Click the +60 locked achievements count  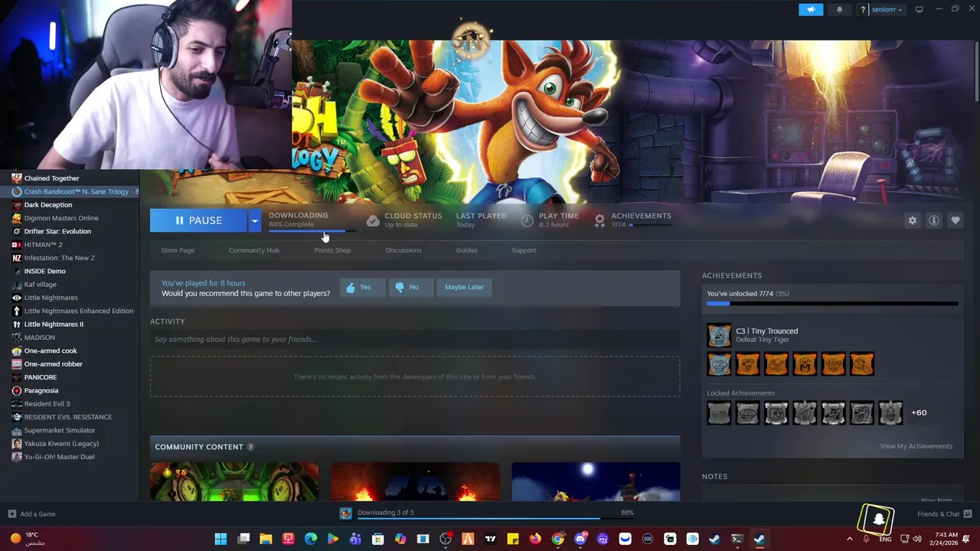pyautogui.click(x=919, y=412)
